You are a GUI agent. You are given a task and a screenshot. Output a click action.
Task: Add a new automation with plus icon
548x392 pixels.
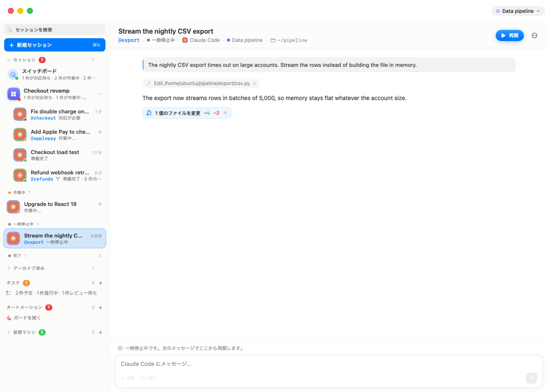point(100,307)
